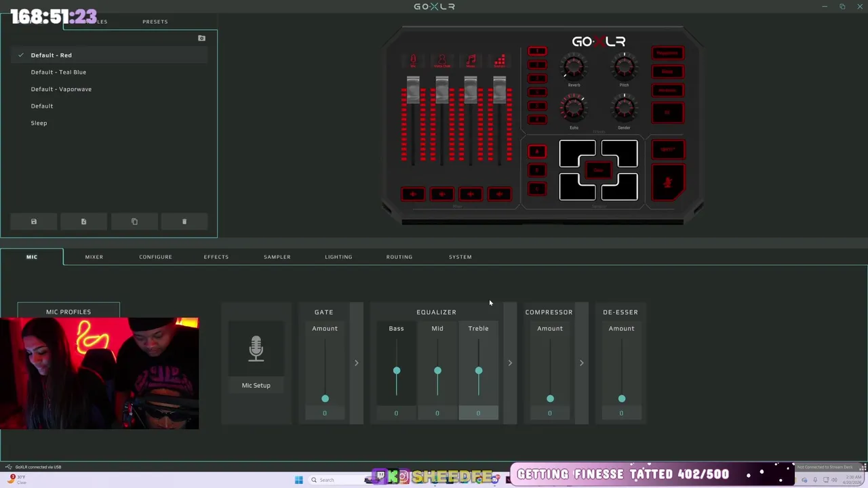868x488 pixels.
Task: Click the Clear button in the sampler section
Action: click(599, 171)
